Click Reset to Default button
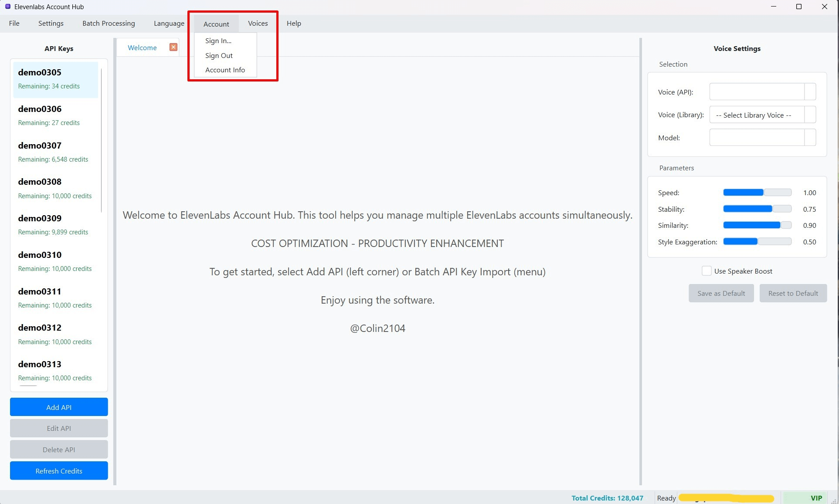839x504 pixels. click(793, 293)
